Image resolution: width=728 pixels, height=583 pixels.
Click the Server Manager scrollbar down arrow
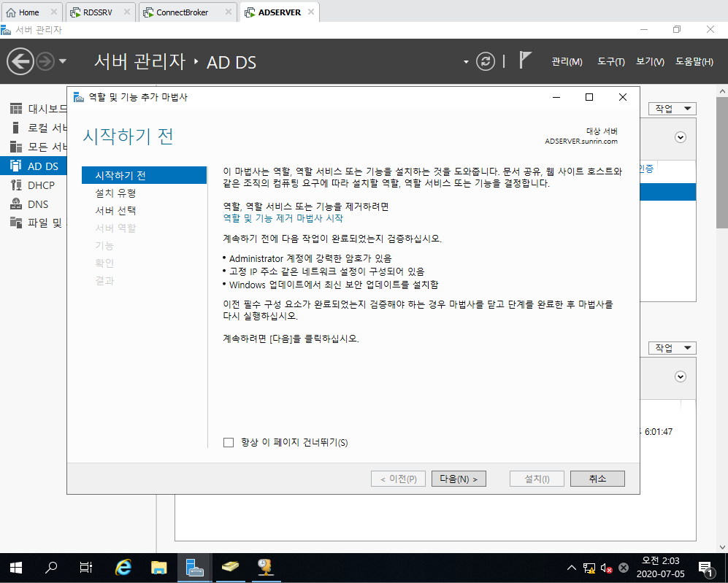tap(722, 547)
